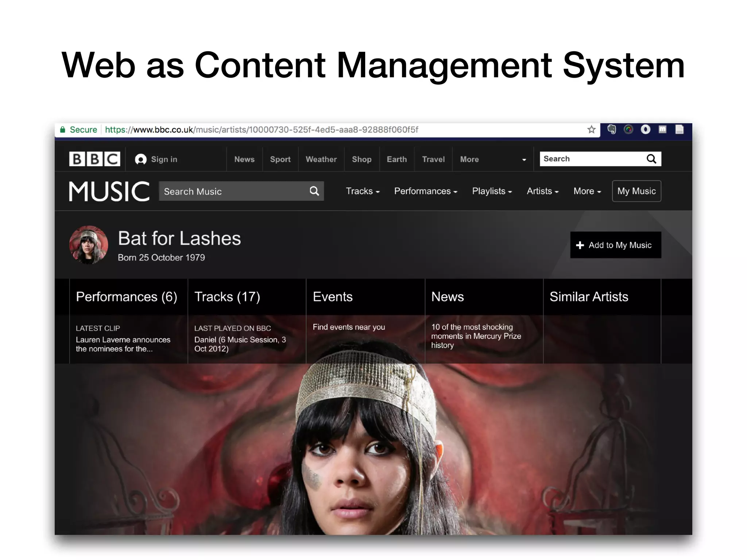
Task: Open Bat for Lashes round avatar
Action: 89,245
